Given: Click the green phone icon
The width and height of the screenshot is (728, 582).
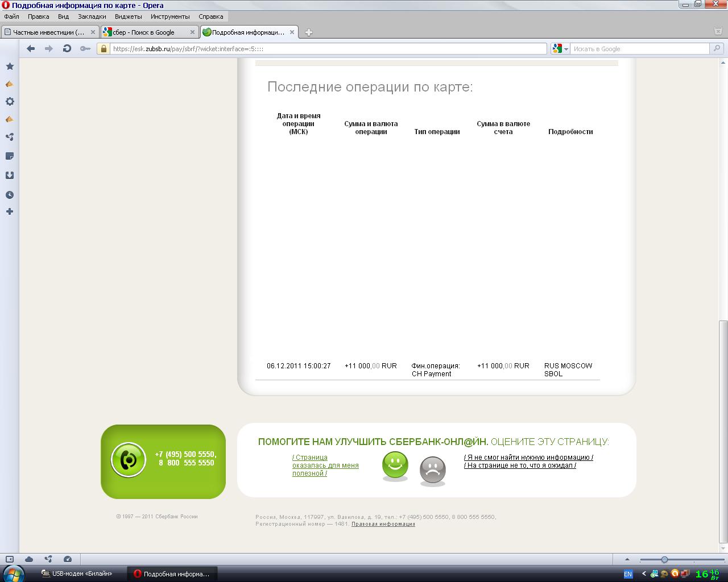Looking at the screenshot, I should (129, 460).
